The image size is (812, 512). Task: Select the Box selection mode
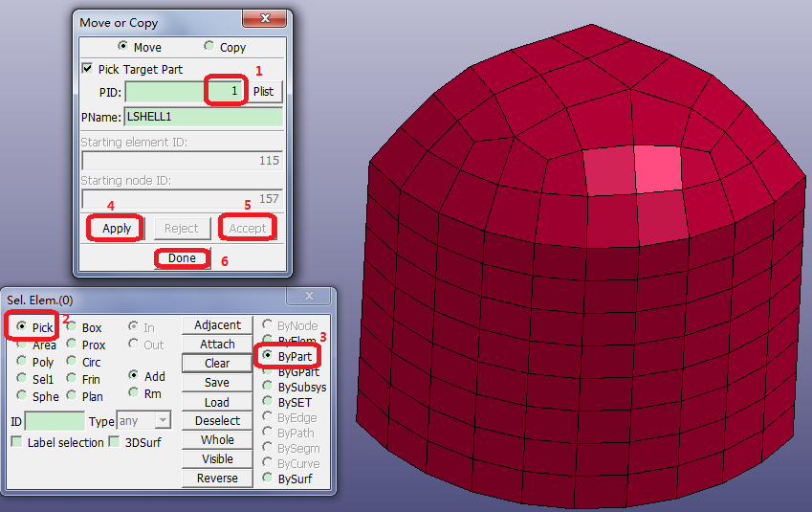tap(72, 327)
